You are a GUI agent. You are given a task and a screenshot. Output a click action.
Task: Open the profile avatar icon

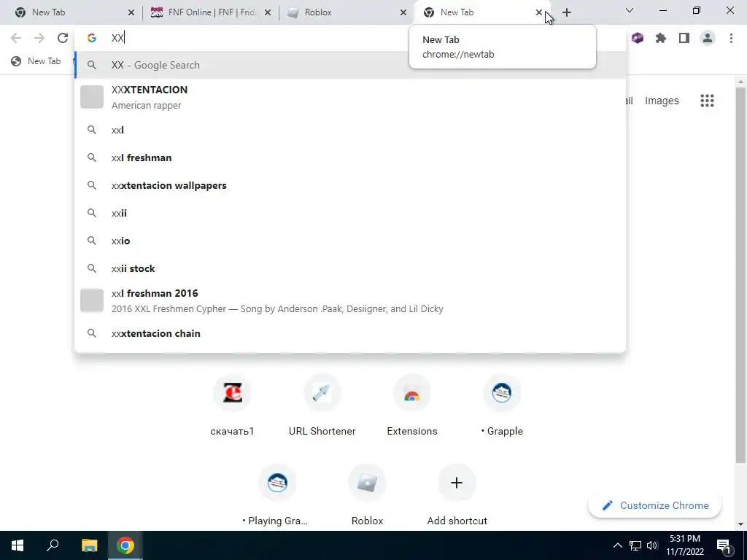tap(708, 38)
